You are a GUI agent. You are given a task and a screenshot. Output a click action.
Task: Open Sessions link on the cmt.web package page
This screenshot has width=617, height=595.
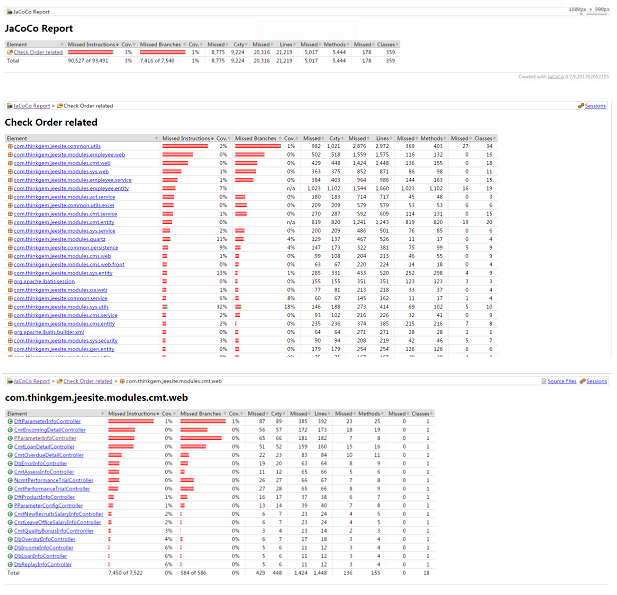click(597, 381)
